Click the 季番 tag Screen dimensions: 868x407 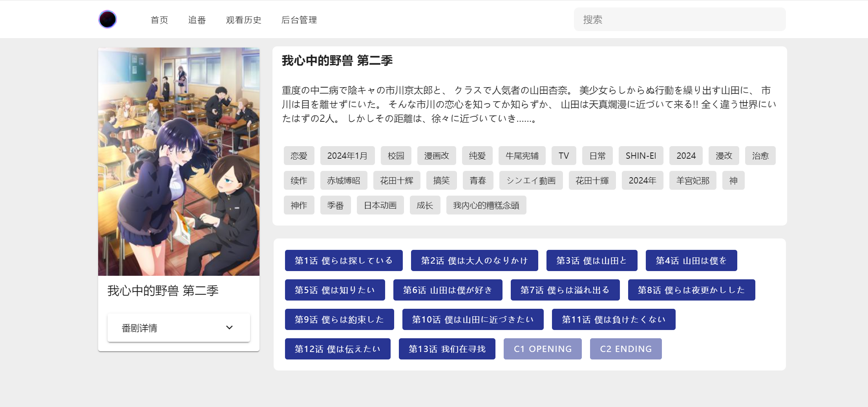tap(336, 205)
